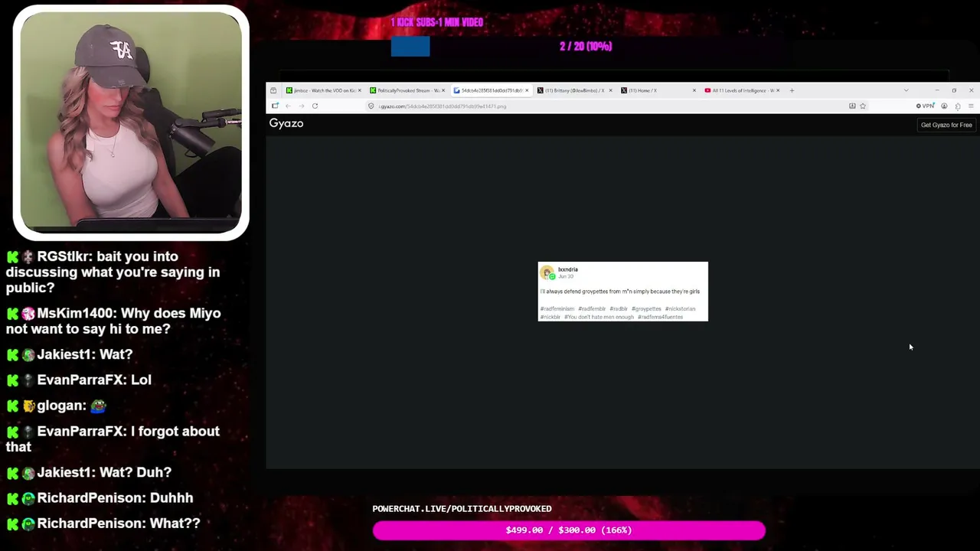Open the browser profile account icon
The width and height of the screenshot is (980, 551).
point(944,106)
